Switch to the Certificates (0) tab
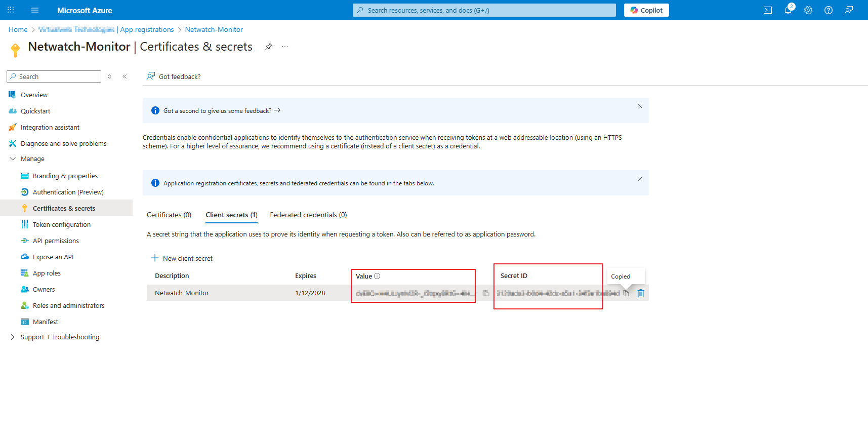The image size is (868, 434). (x=169, y=215)
